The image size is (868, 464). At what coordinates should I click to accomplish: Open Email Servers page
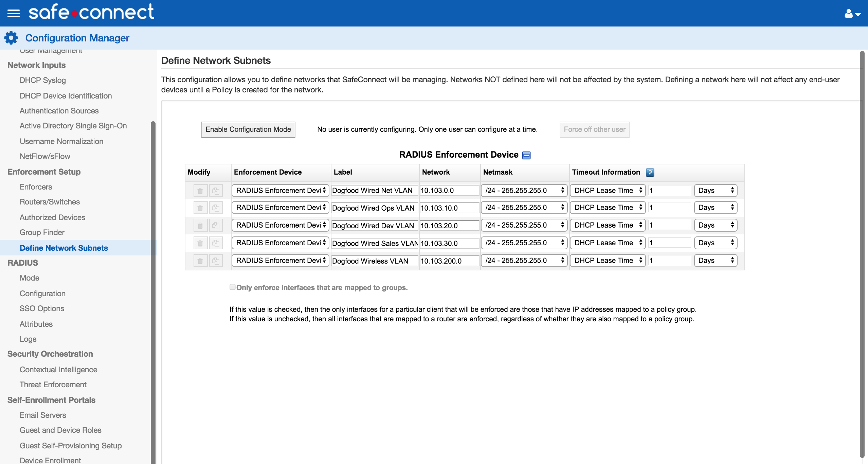43,415
